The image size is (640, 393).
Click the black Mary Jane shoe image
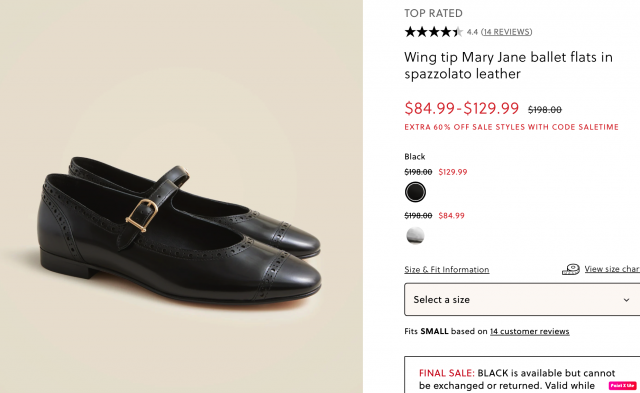[180, 229]
